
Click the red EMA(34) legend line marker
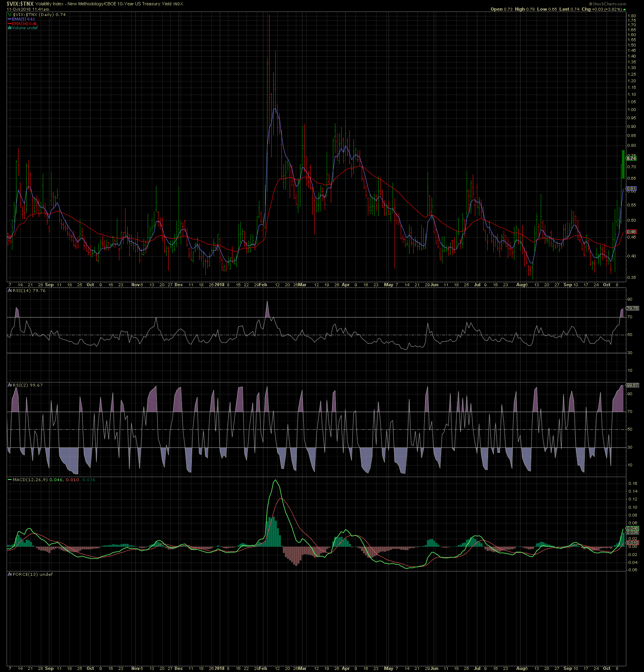click(10, 24)
